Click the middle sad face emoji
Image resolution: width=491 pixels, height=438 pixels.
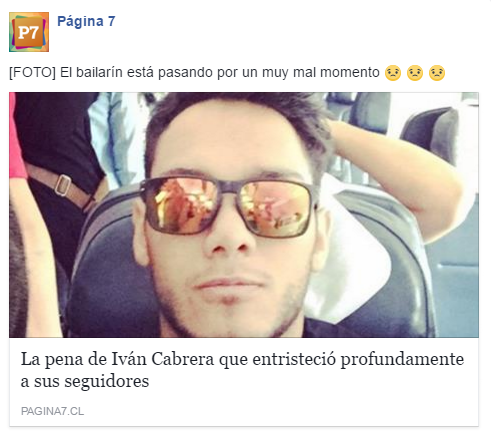click(x=415, y=73)
